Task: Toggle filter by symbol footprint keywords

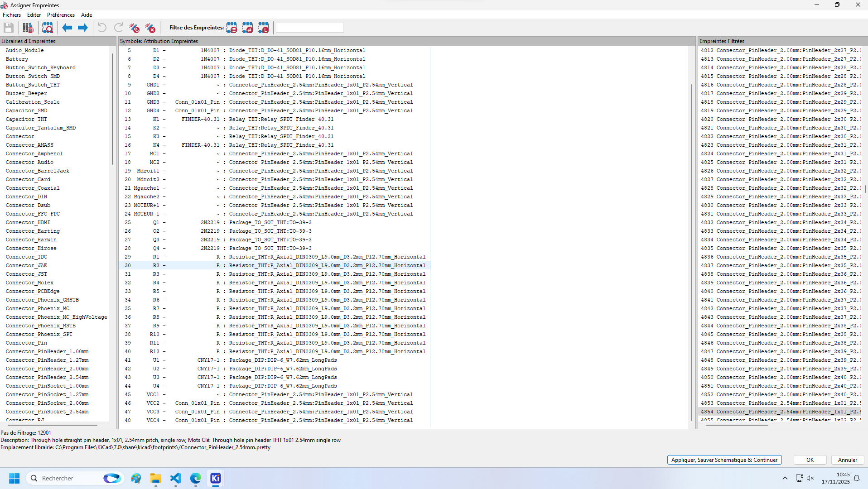Action: coord(231,28)
